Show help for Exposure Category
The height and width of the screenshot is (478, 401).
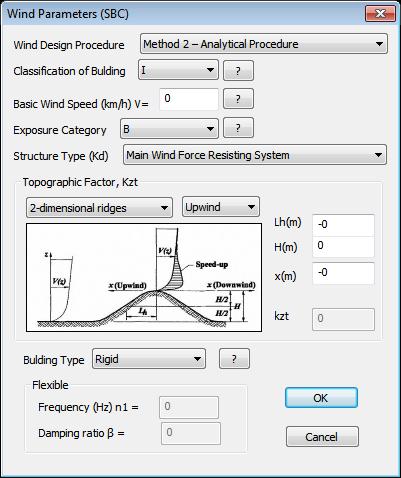(x=238, y=128)
